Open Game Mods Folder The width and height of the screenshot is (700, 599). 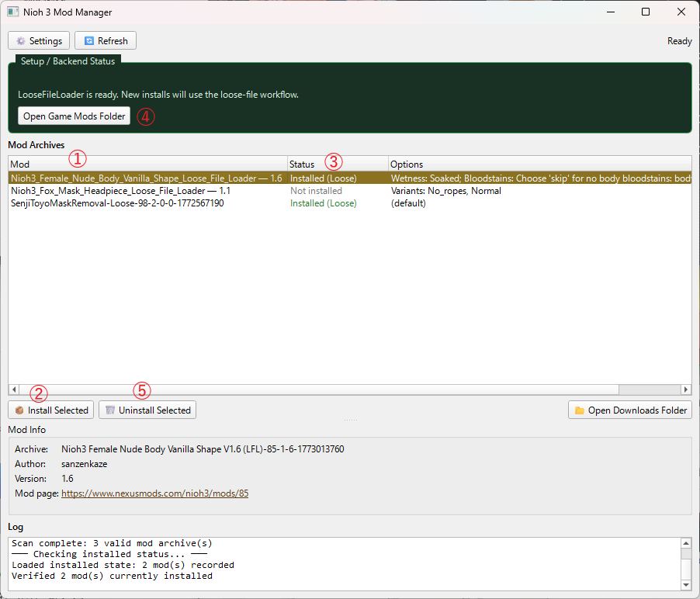74,116
